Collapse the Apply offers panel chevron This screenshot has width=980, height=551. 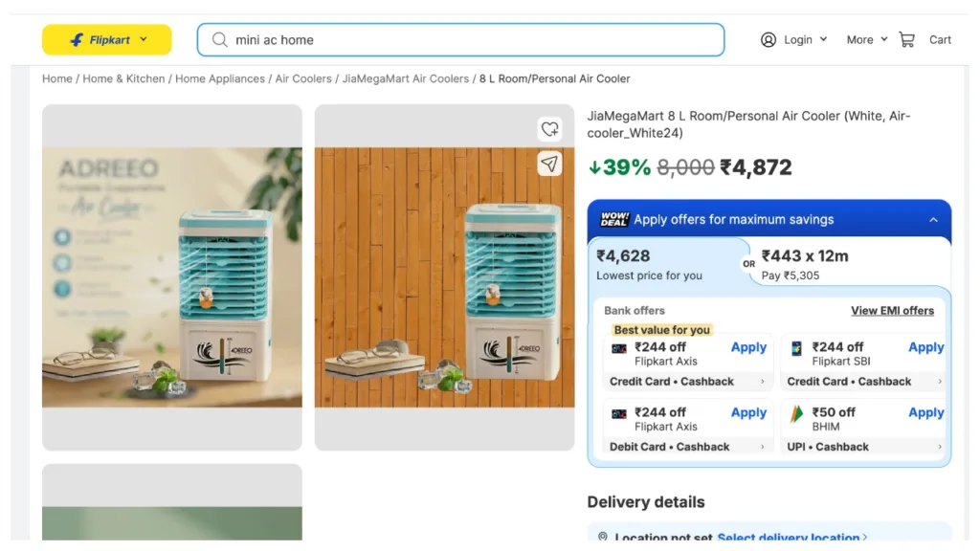tap(934, 220)
